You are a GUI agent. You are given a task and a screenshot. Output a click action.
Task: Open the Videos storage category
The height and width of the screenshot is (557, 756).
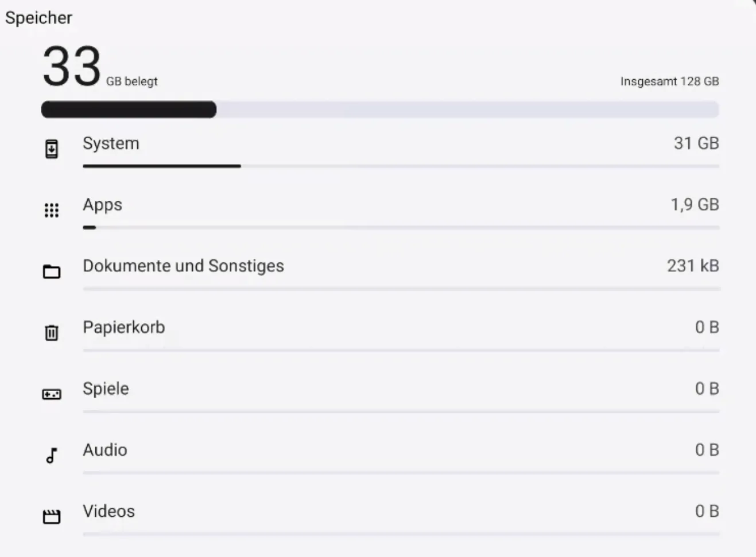tap(109, 512)
